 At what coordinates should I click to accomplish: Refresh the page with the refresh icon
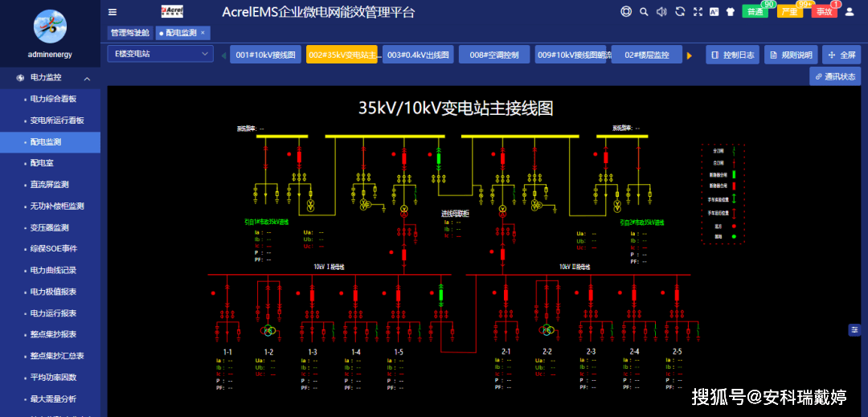[681, 11]
